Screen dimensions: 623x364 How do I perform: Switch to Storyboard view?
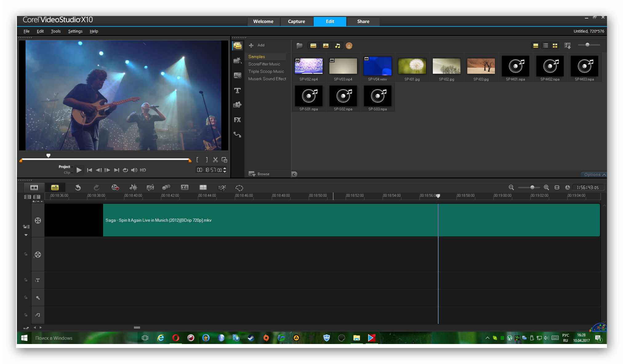coord(34,188)
